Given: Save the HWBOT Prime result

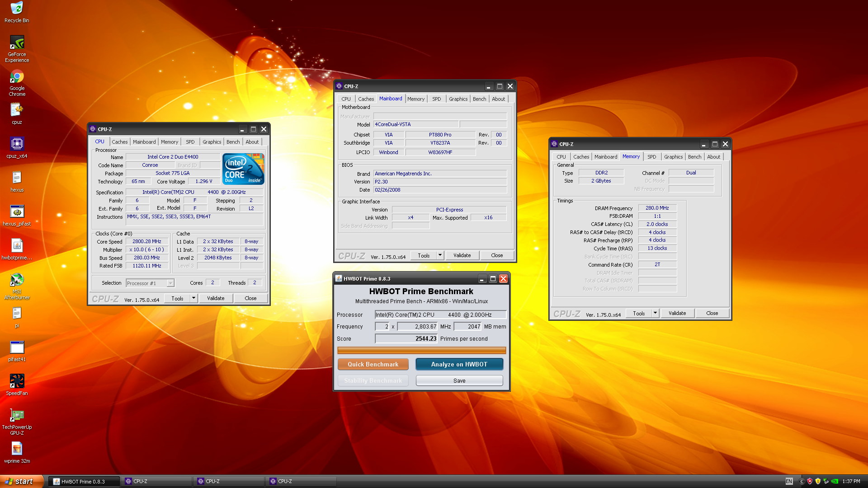Looking at the screenshot, I should (x=459, y=380).
